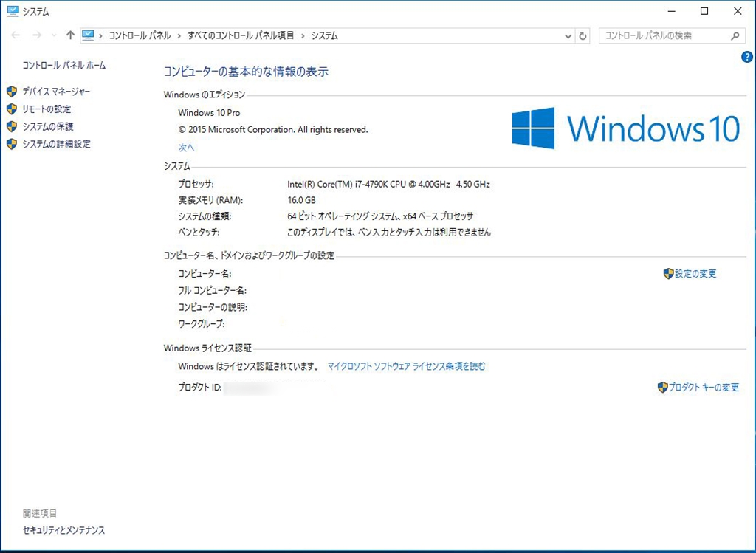Open マイクロソフト ソフトウェア ライセンス条項を読む link
This screenshot has width=756, height=553.
407,366
